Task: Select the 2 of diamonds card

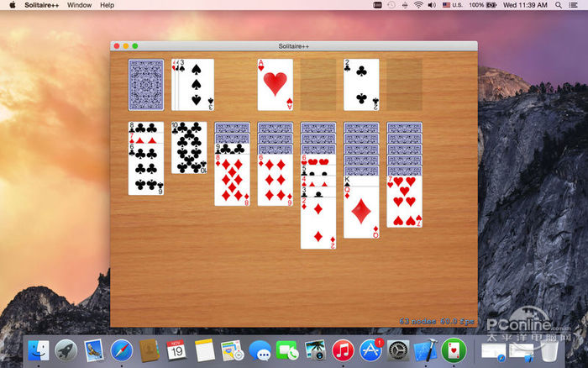Action: 318,223
